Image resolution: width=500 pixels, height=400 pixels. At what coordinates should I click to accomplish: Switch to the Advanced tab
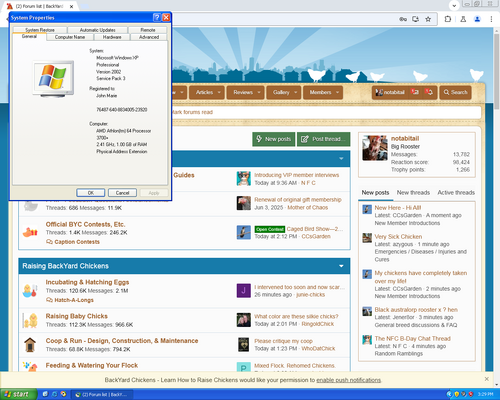[x=149, y=37]
